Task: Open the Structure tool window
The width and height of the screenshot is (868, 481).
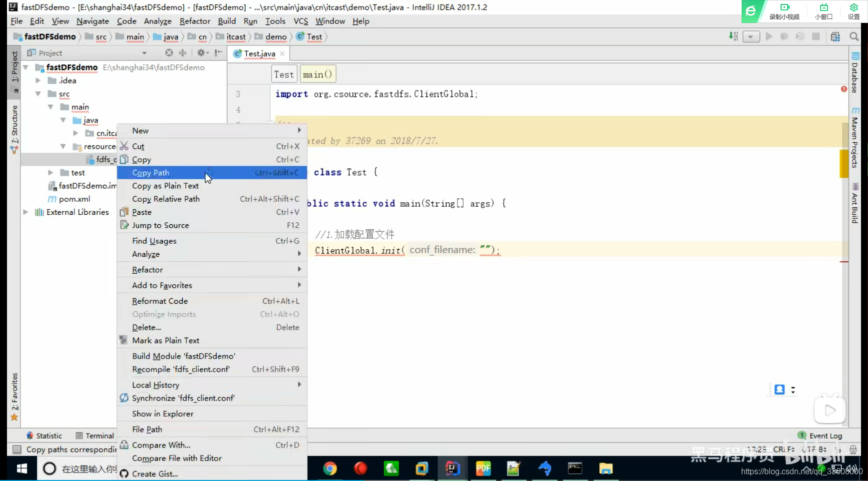Action: [x=14, y=129]
